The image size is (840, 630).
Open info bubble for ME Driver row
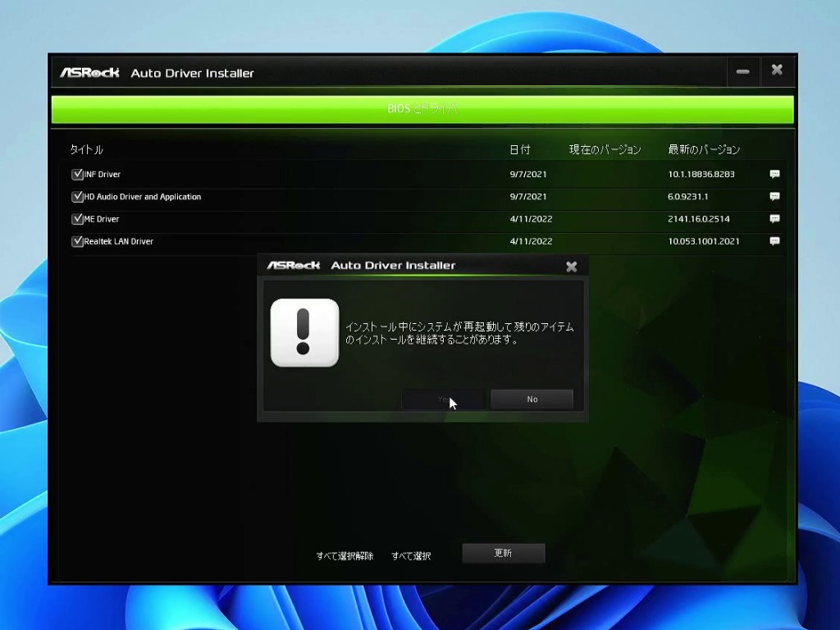pos(774,218)
